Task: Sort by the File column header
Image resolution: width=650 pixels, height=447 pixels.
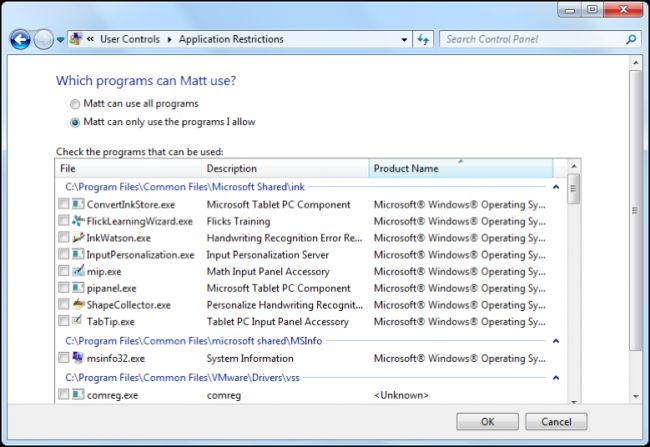Action: pyautogui.click(x=129, y=168)
